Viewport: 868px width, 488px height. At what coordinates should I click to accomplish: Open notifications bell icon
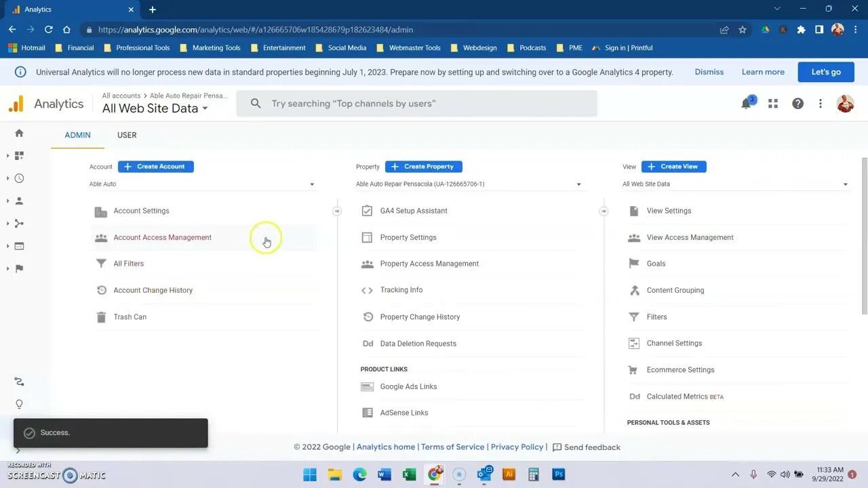point(747,104)
